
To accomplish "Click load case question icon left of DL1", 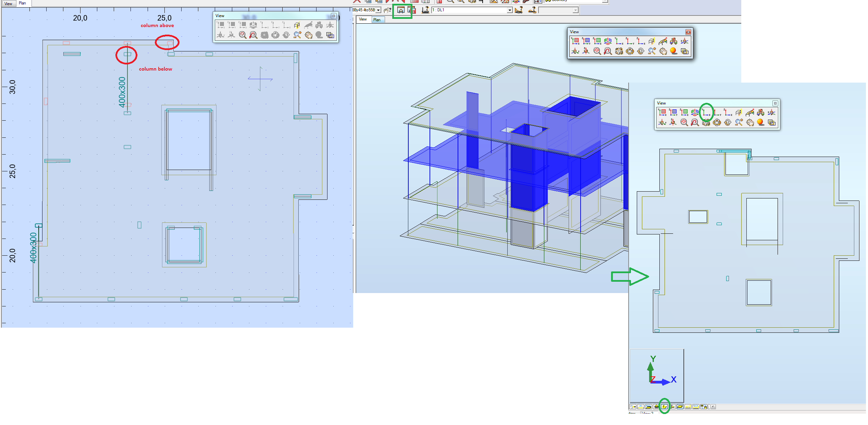I will point(425,10).
